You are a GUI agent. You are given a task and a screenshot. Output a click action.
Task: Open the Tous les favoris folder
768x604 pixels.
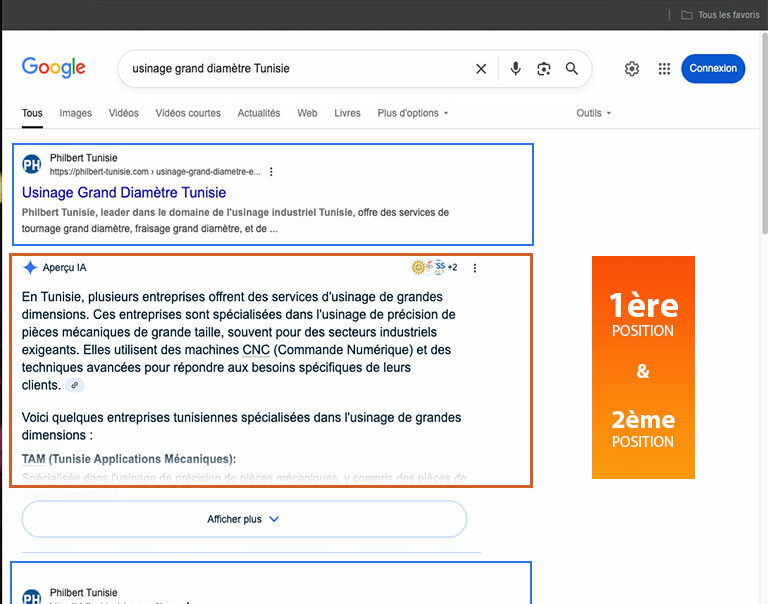click(720, 15)
